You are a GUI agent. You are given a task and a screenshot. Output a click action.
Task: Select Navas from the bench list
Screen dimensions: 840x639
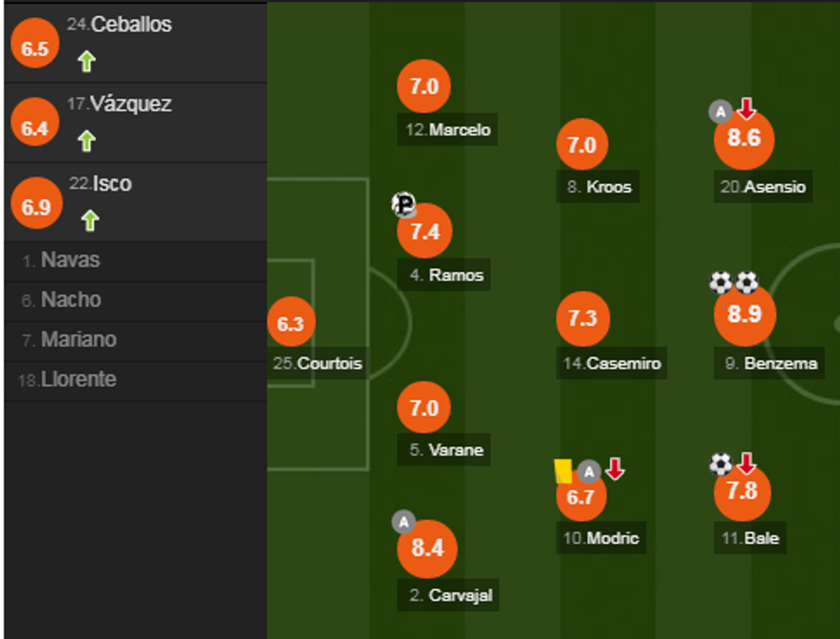70,260
